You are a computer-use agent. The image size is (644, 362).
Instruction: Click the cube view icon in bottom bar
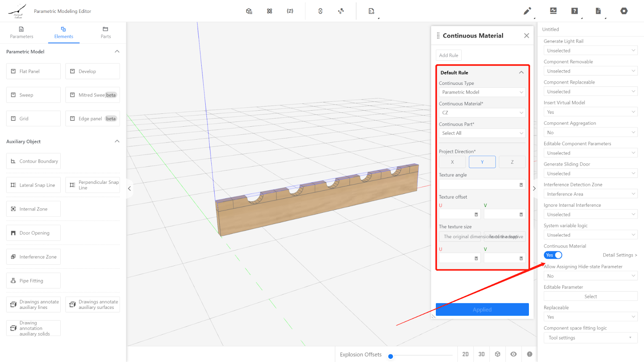[497, 354]
